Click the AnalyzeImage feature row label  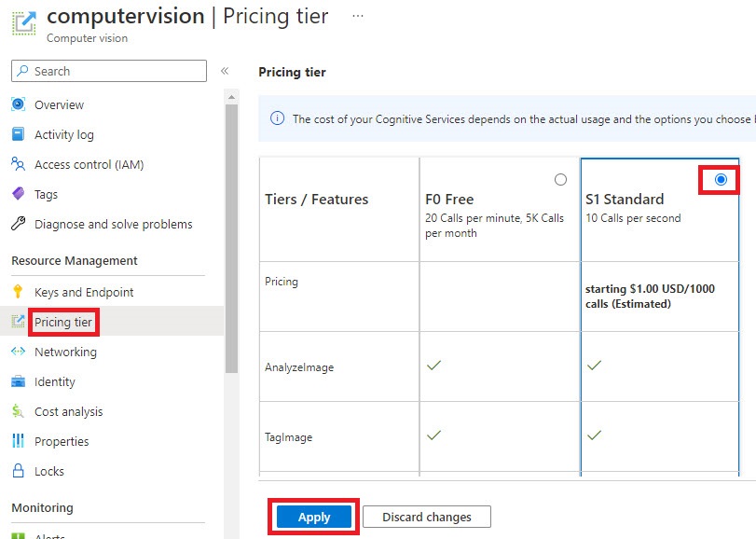[299, 367]
